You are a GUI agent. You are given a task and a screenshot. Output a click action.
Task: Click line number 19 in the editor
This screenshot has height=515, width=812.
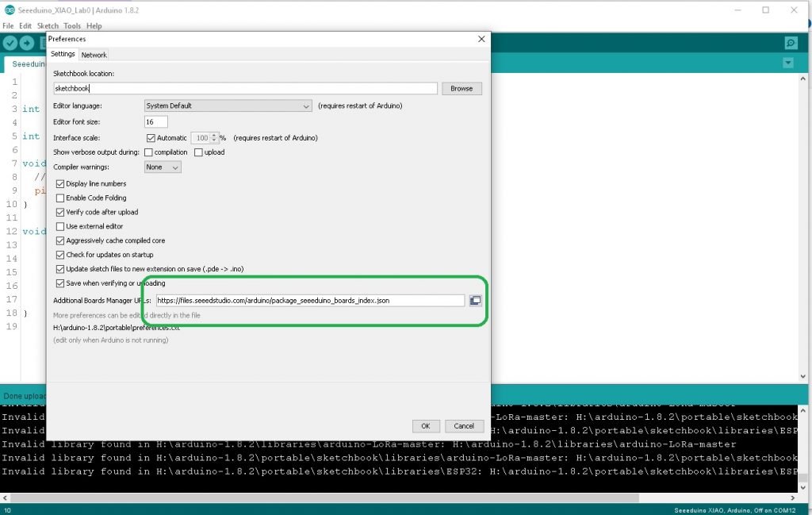tap(11, 326)
